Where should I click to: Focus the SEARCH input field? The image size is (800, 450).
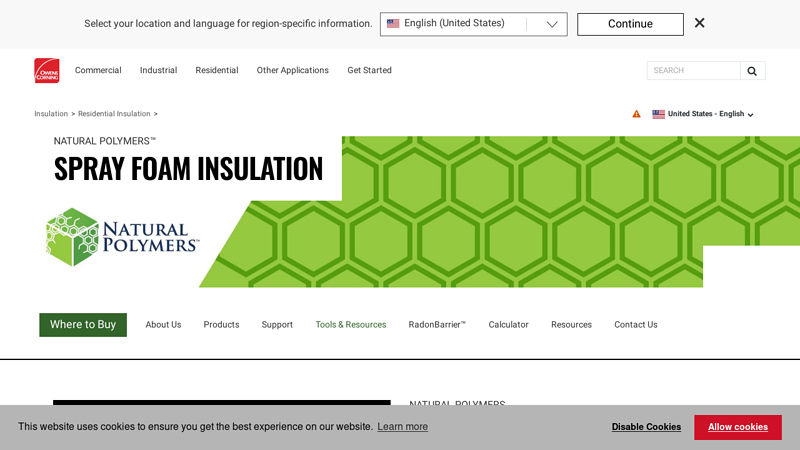click(693, 71)
